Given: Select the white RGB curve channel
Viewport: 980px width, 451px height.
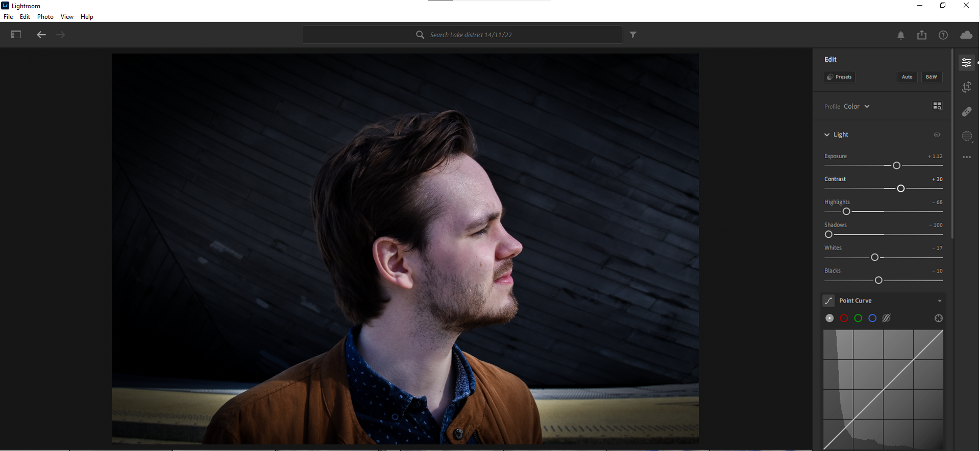Looking at the screenshot, I should [829, 318].
